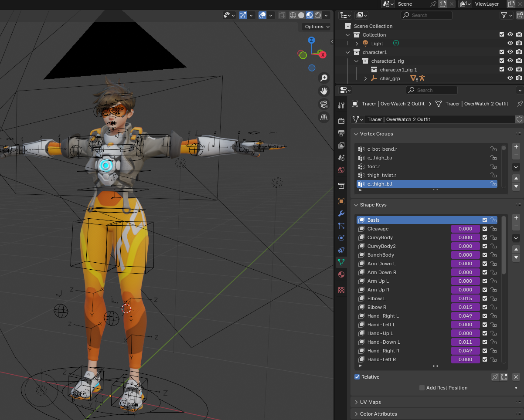Click the Hand-Right L value slider
The height and width of the screenshot is (420, 524).
tap(465, 316)
